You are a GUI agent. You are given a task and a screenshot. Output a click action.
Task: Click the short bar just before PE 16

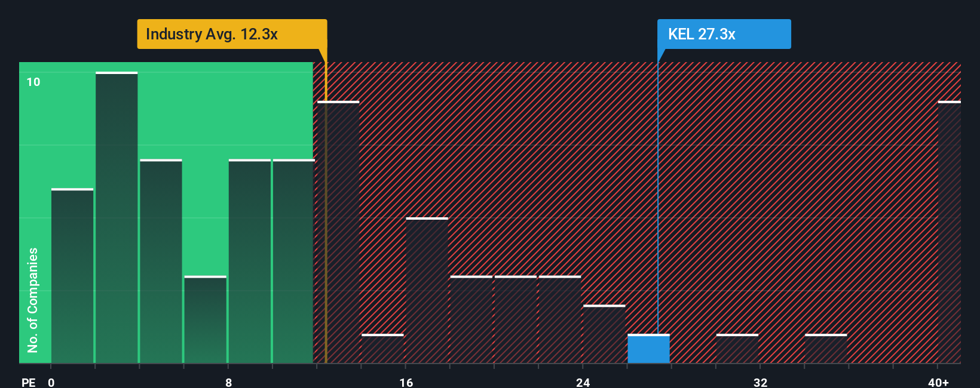pyautogui.click(x=382, y=349)
